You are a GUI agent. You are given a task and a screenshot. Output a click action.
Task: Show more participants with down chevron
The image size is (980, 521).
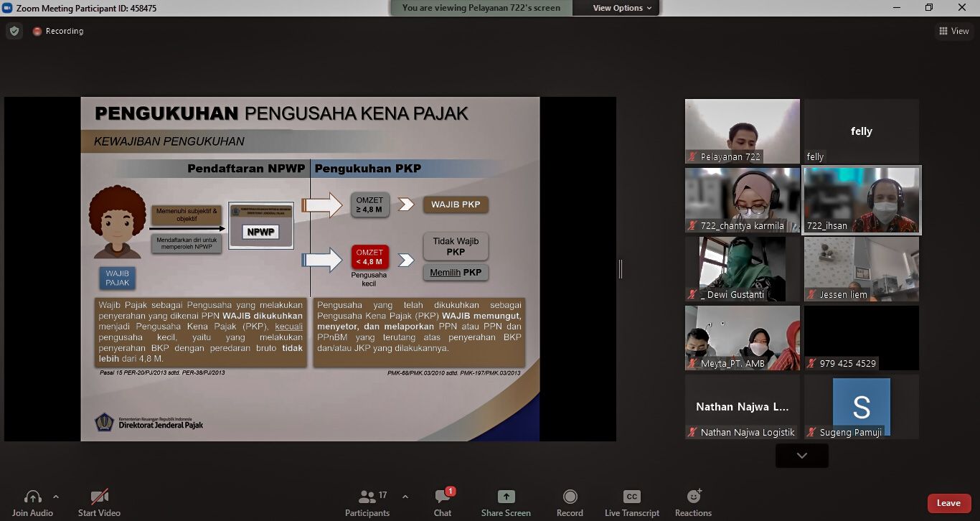click(x=801, y=456)
